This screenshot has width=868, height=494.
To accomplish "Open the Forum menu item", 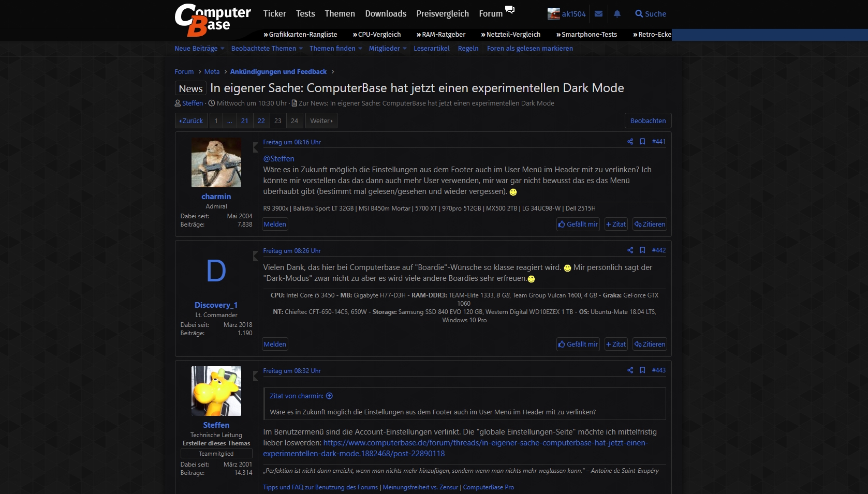I will click(x=491, y=14).
